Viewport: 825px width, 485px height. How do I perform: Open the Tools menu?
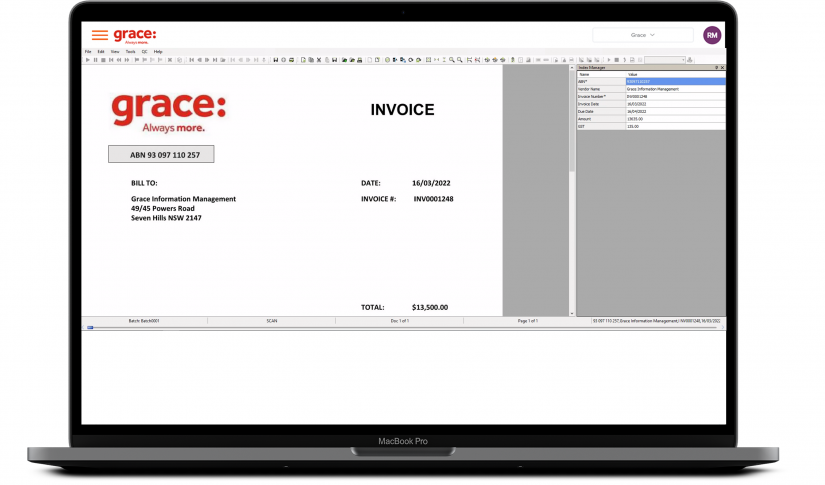click(x=130, y=52)
